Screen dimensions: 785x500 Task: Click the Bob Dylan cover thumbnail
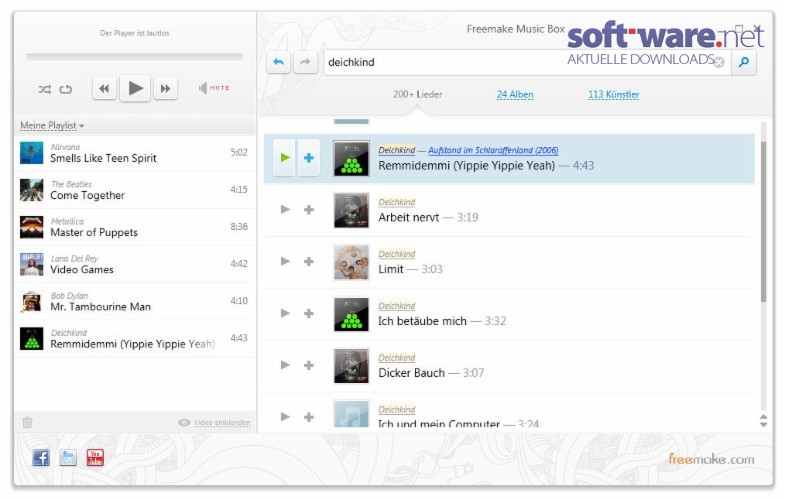tap(32, 301)
